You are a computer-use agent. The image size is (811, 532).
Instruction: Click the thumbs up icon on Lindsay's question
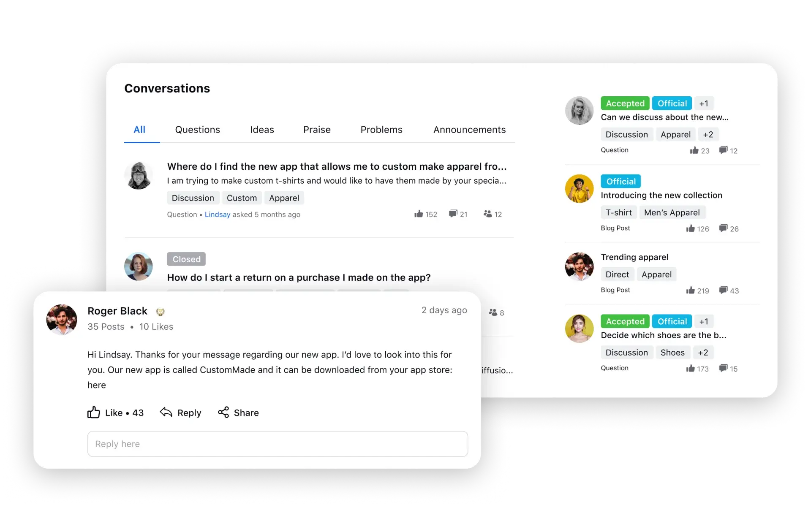[418, 214]
